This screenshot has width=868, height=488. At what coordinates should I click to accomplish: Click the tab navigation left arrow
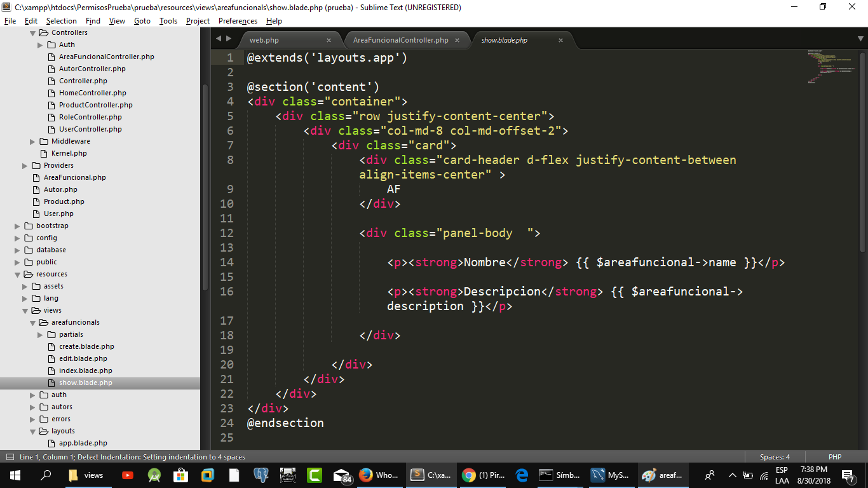click(x=219, y=39)
